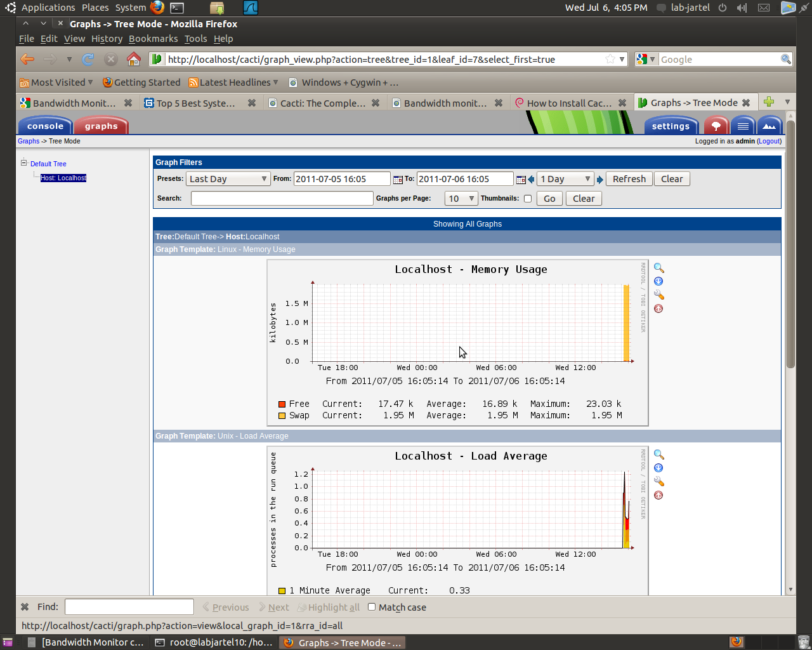Open graph source properties for Memory Usage
The image size is (812, 650).
tap(658, 295)
